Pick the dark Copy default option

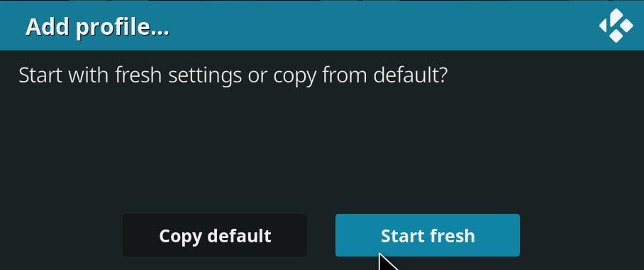point(215,235)
